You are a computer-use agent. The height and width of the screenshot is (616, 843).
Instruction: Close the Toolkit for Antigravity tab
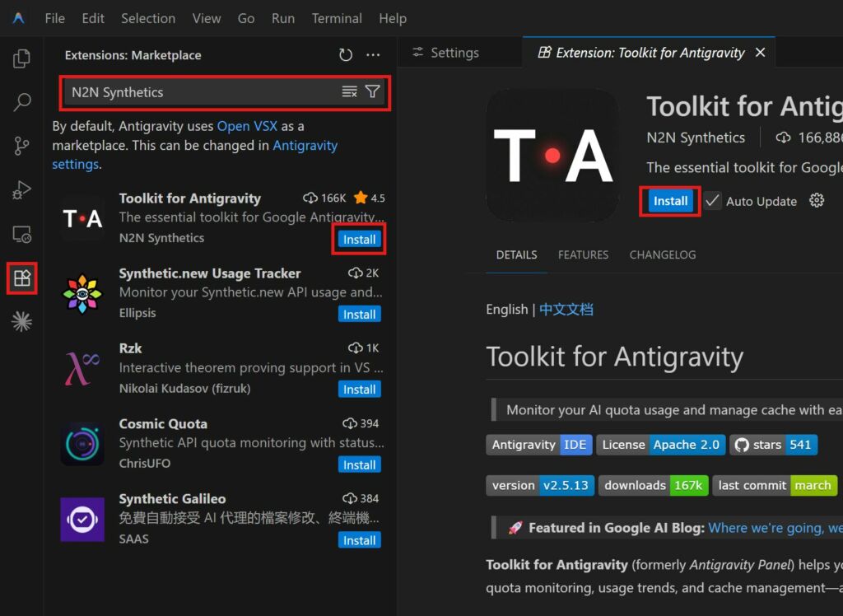click(x=760, y=53)
